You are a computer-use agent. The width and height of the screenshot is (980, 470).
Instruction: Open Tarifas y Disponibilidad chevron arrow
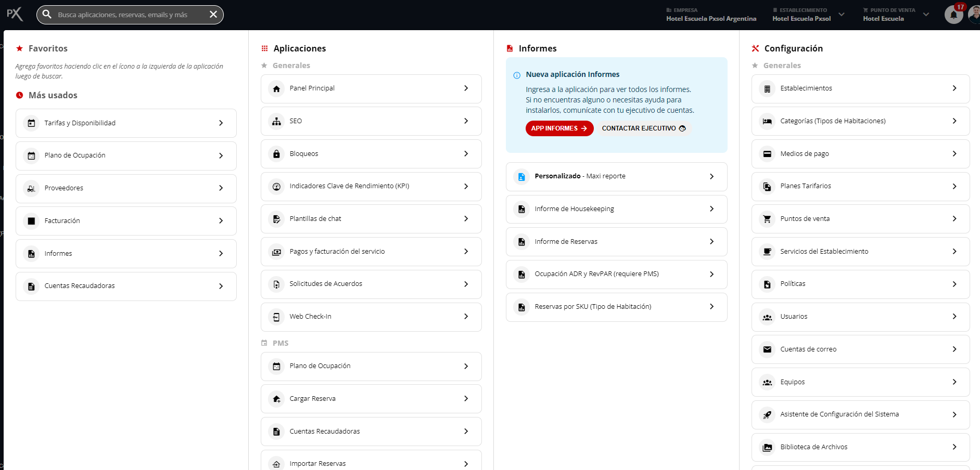coord(221,123)
